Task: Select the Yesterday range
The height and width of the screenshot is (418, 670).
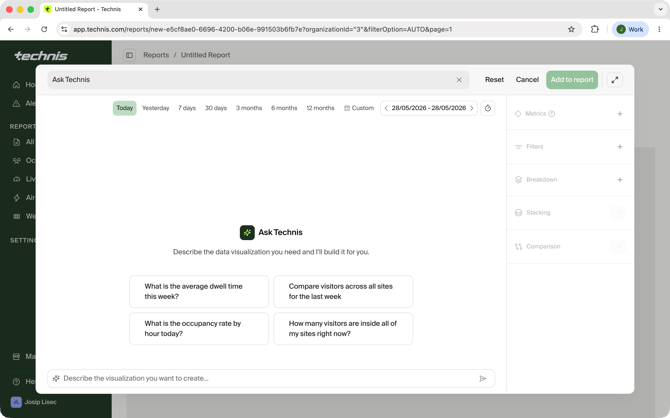Action: [x=156, y=108]
